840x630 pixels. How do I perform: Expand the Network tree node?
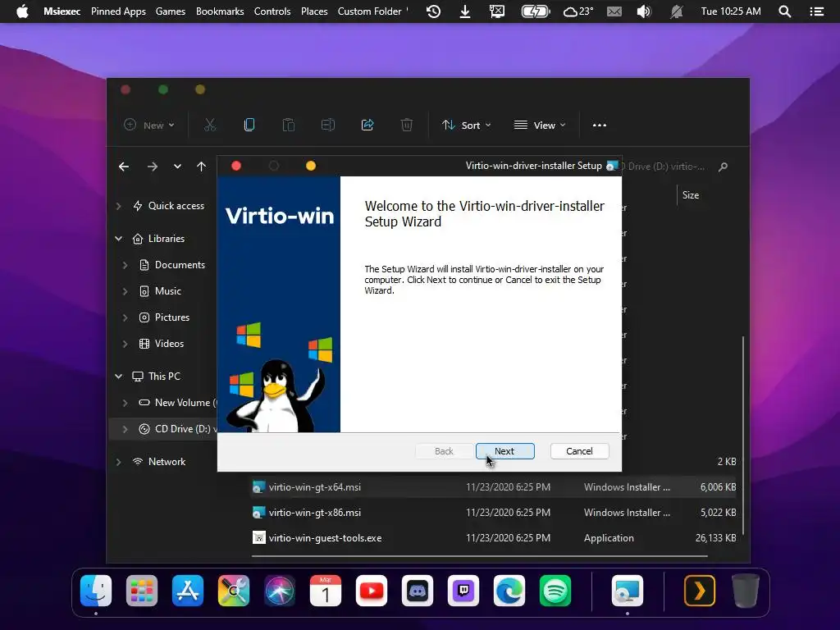tap(119, 462)
